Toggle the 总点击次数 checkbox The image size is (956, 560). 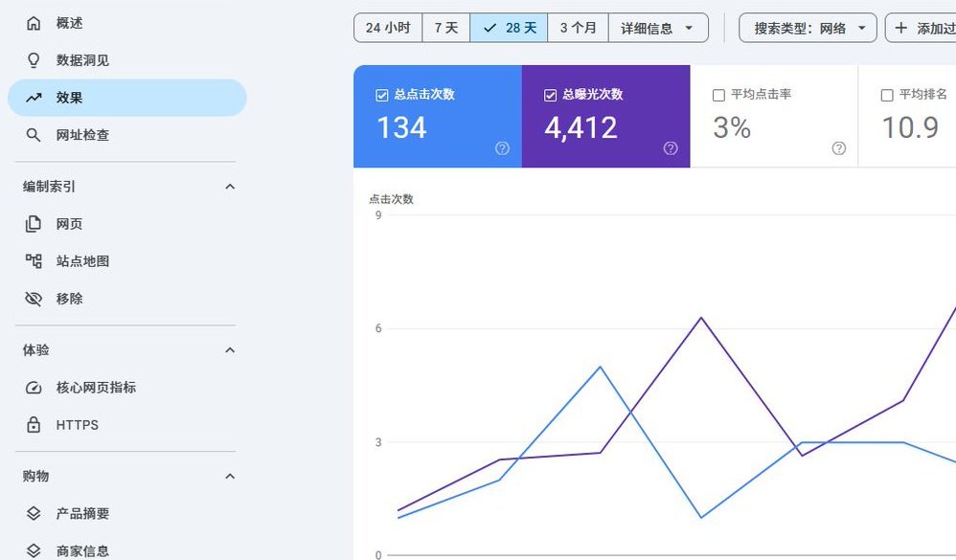tap(381, 95)
